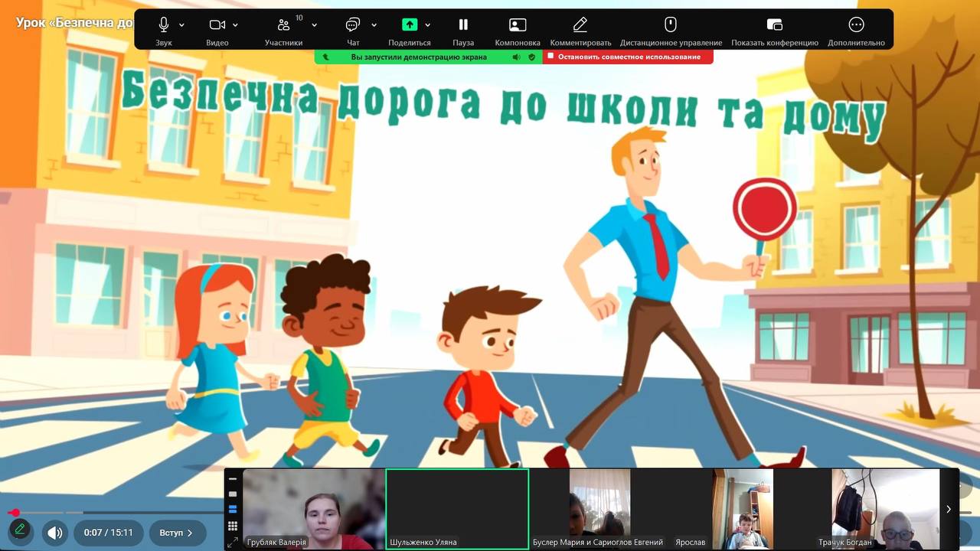Click the Комментировать pencil icon
The image size is (980, 551).
[x=580, y=25]
